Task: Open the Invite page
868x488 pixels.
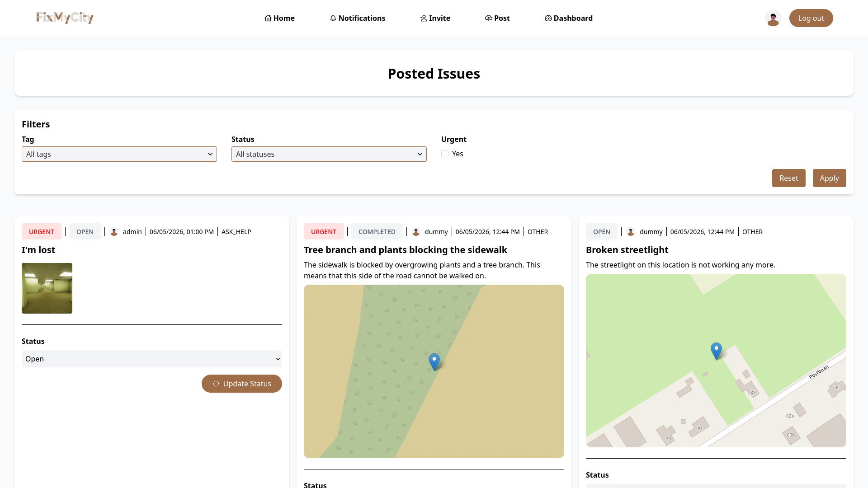Action: [435, 18]
